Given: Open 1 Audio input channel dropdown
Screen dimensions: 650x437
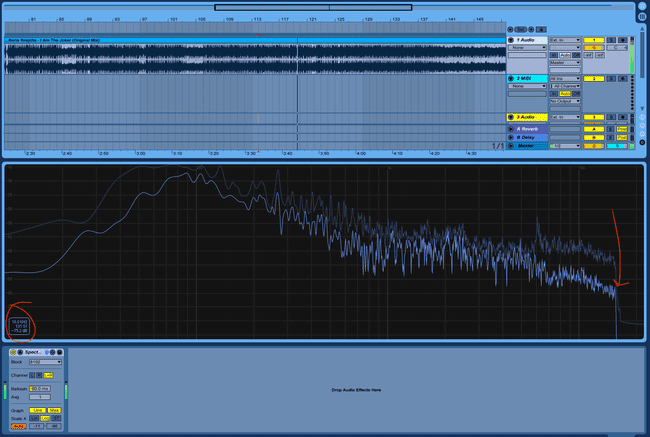Looking at the screenshot, I should coord(565,48).
